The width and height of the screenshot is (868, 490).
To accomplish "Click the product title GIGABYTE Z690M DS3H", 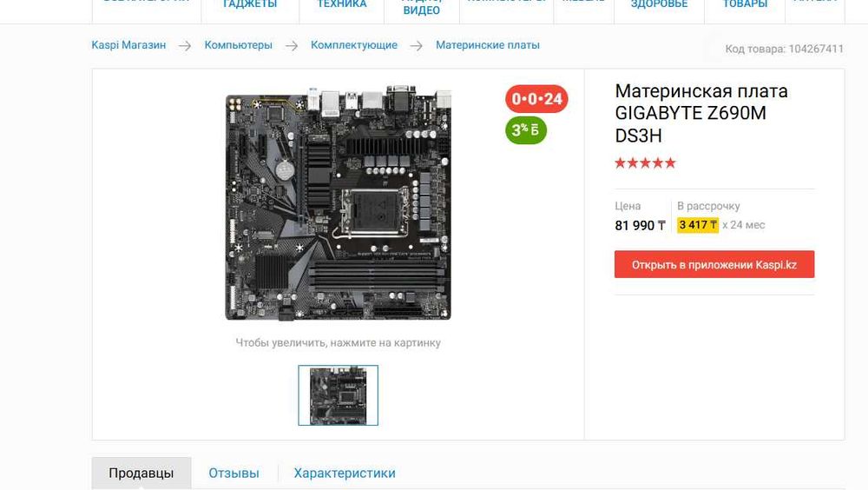I will point(700,113).
